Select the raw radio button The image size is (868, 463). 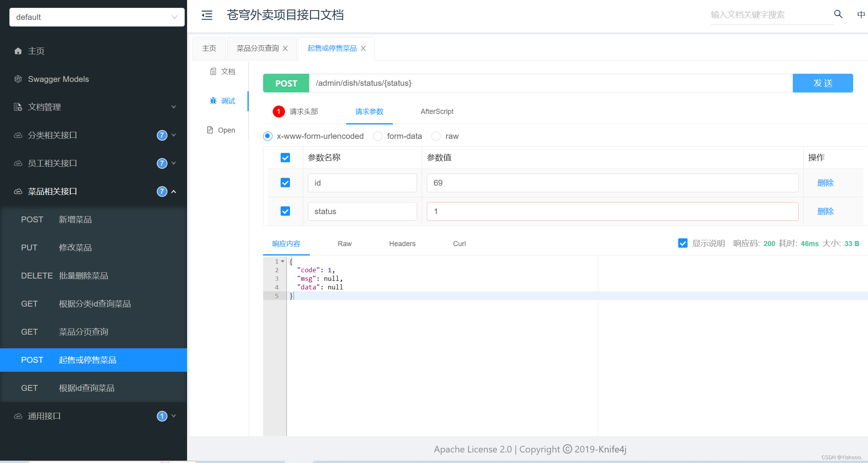(436, 136)
